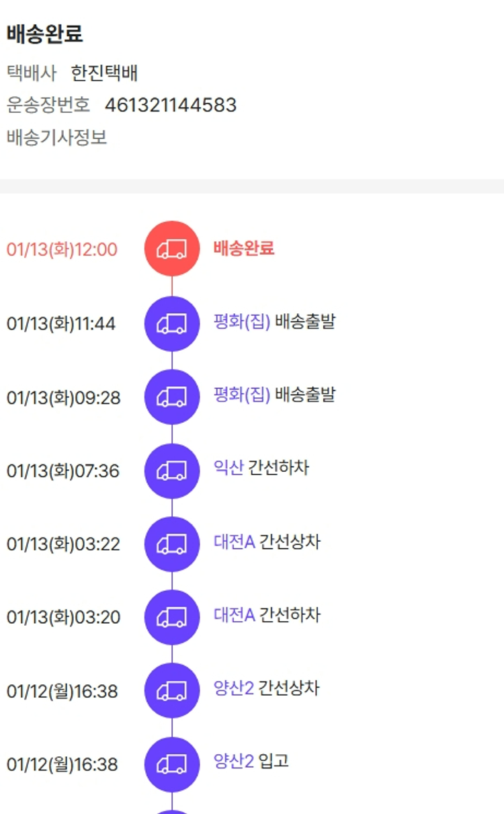Click the 익산 location link
The image size is (504, 814).
click(x=228, y=468)
